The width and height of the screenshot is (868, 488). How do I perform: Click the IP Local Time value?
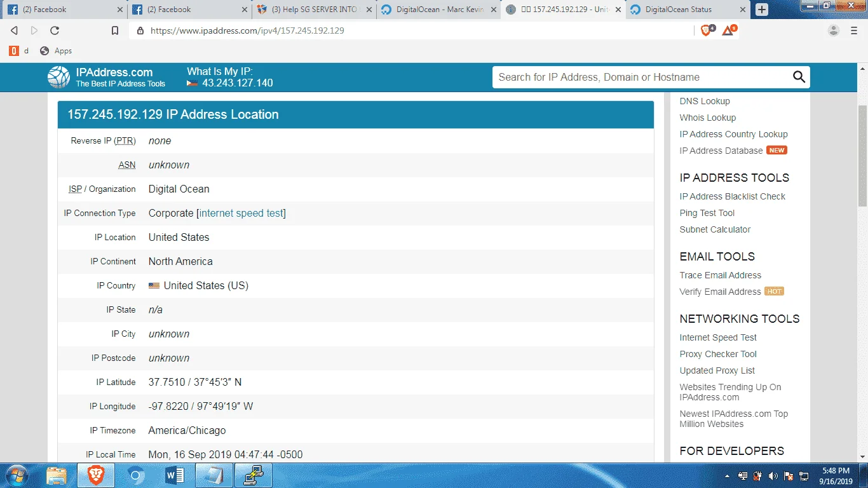pos(226,455)
